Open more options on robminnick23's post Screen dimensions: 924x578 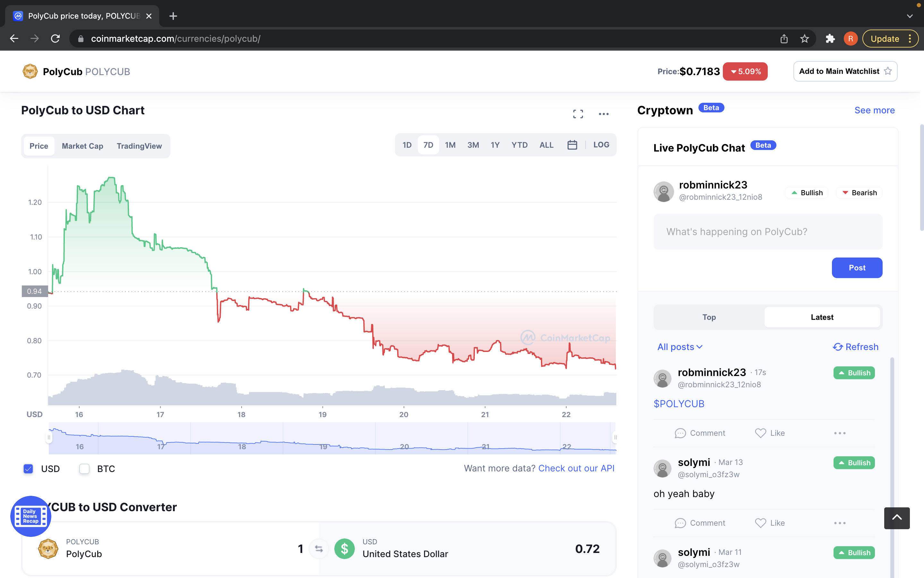840,433
